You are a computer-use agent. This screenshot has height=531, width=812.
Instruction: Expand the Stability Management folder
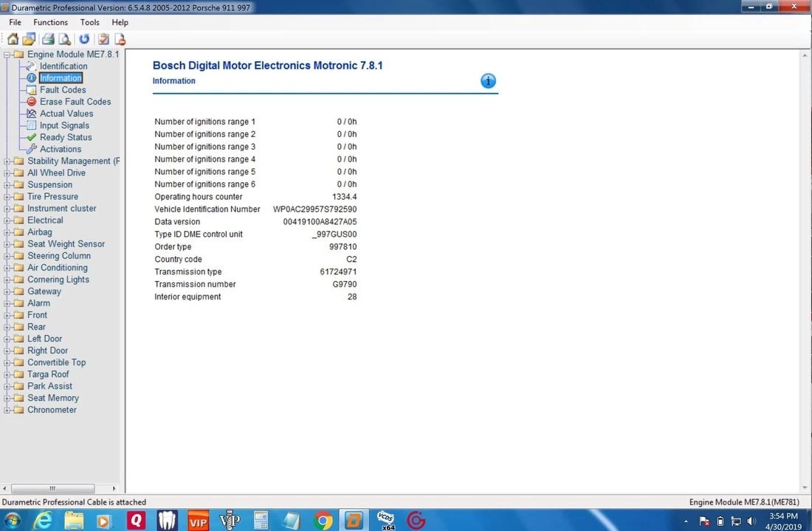pos(7,161)
